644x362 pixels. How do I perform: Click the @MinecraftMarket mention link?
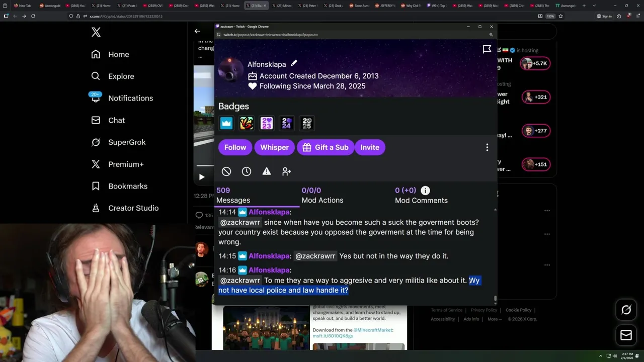pyautogui.click(x=373, y=330)
